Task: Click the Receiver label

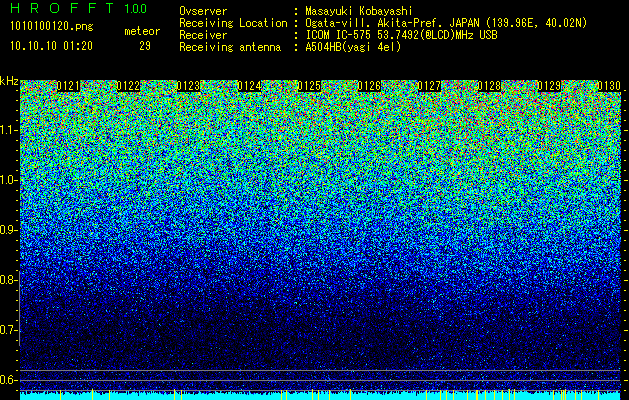Action: 203,35
